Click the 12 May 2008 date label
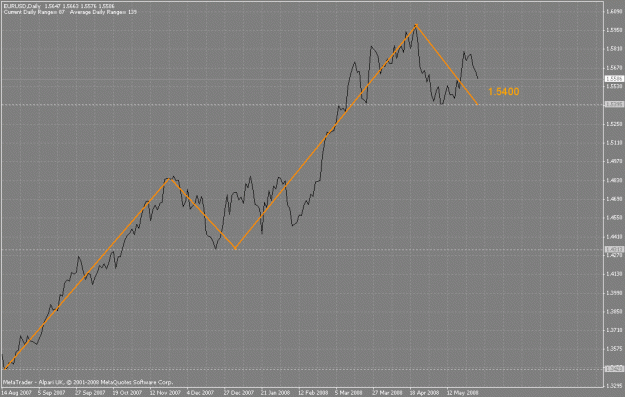 click(462, 393)
